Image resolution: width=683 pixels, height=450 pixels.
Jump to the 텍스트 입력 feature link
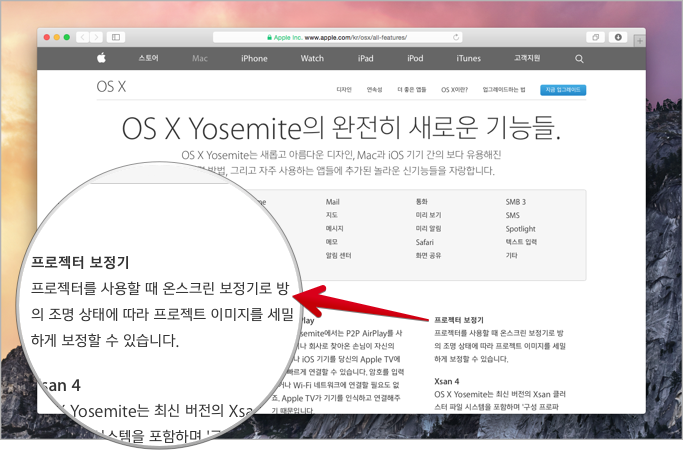coord(521,242)
